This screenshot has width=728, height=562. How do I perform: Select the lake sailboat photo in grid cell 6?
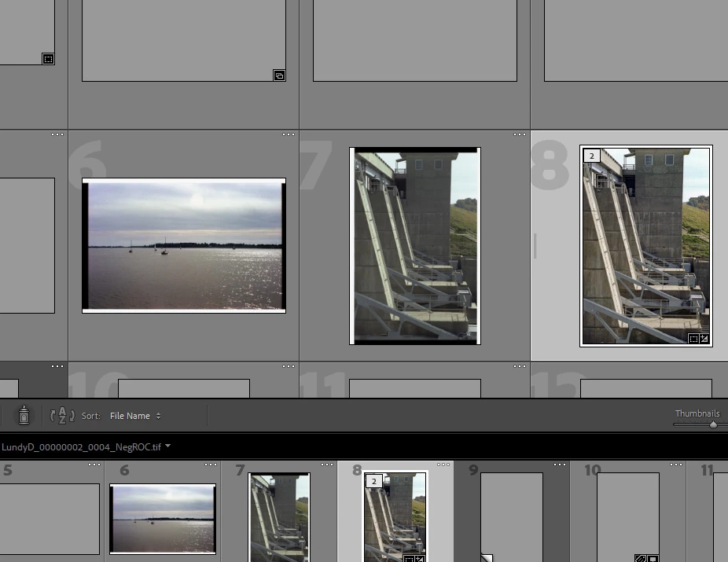tap(184, 245)
